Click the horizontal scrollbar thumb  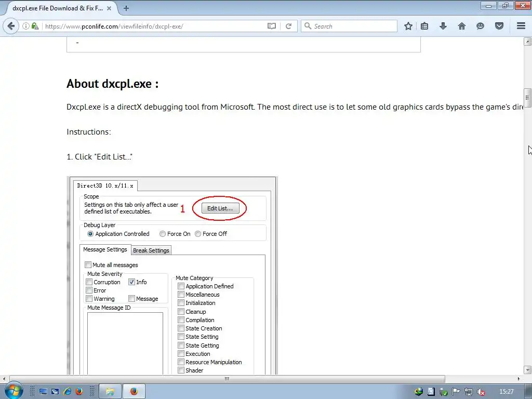tap(227, 379)
